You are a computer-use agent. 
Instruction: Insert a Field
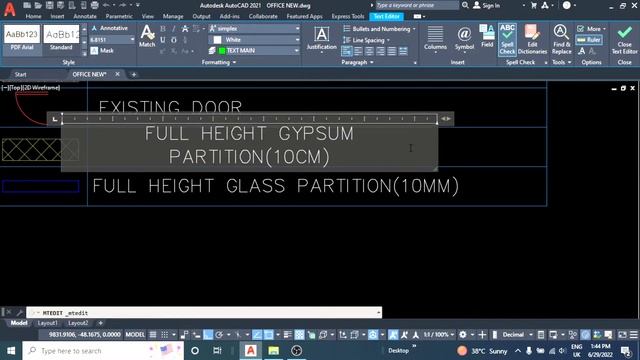click(x=487, y=36)
